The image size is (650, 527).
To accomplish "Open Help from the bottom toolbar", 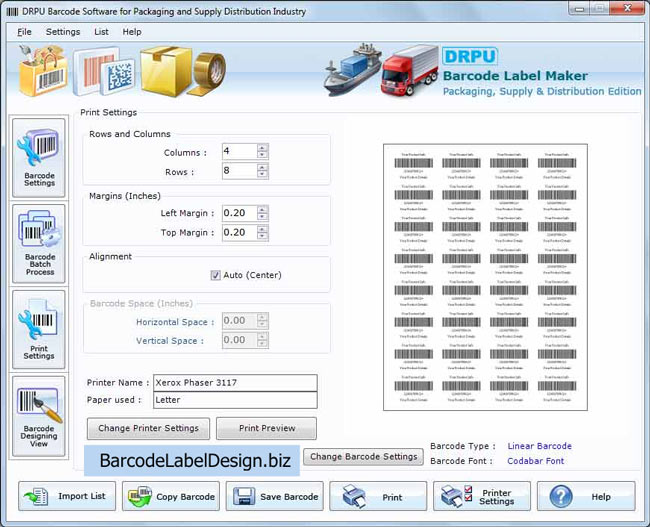I will coord(585,496).
